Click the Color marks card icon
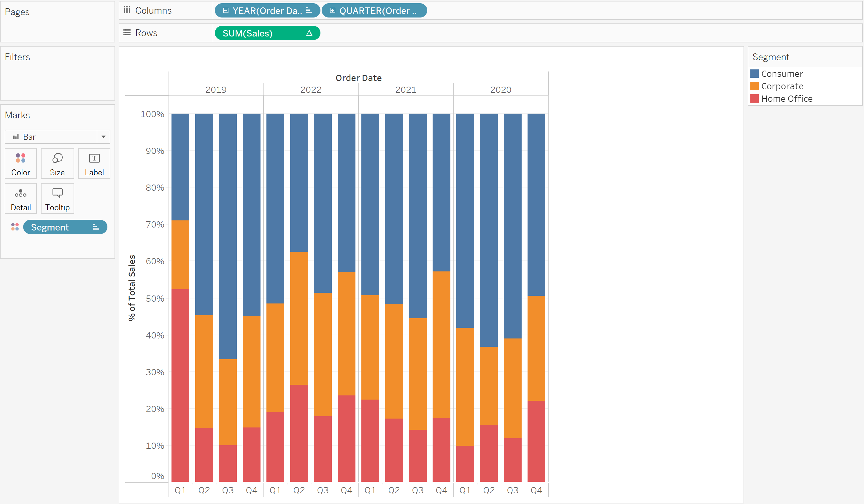This screenshot has width=864, height=504. click(20, 158)
